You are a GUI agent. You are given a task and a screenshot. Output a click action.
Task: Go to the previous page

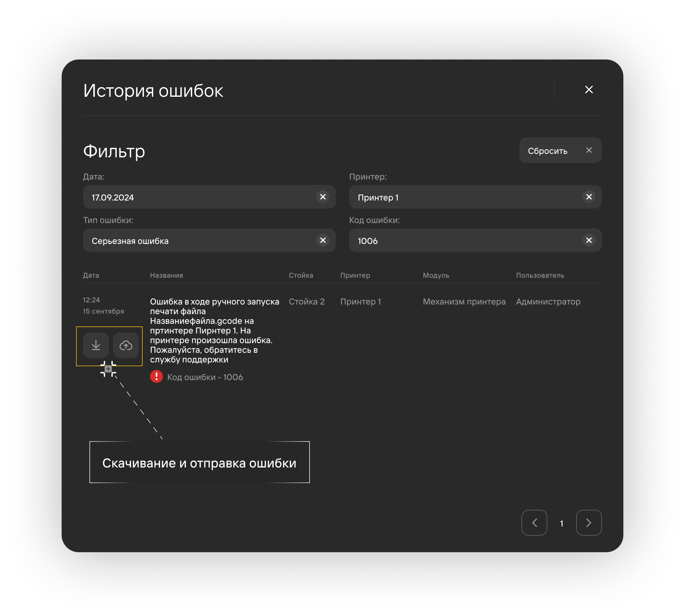point(534,523)
